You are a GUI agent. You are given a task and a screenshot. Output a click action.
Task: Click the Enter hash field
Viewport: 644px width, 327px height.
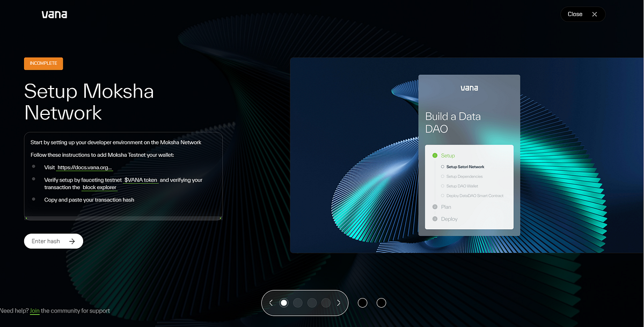(46, 241)
